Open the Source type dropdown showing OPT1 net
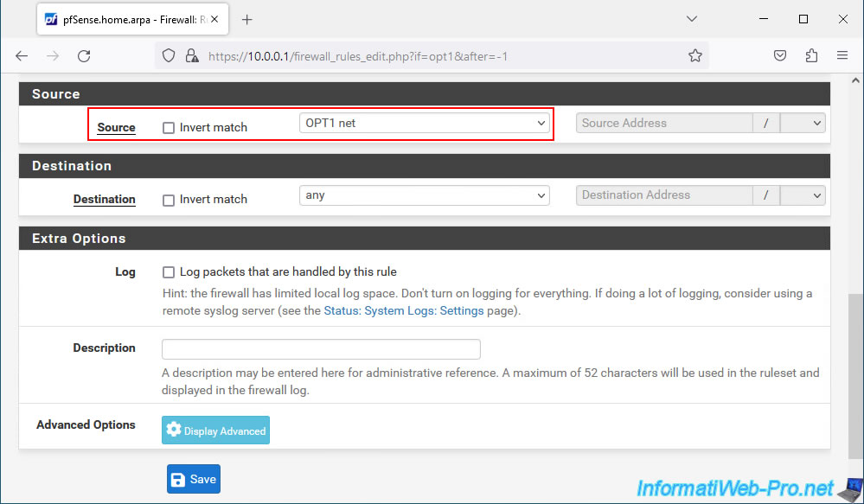Screen dimensions: 864x504 tap(424, 124)
